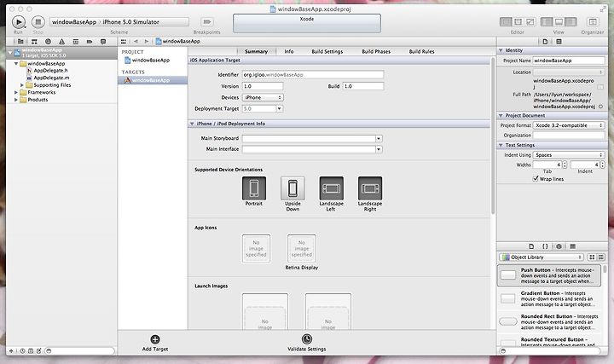The height and width of the screenshot is (364, 614).
Task: Run the app with the Run button
Action: point(18,22)
